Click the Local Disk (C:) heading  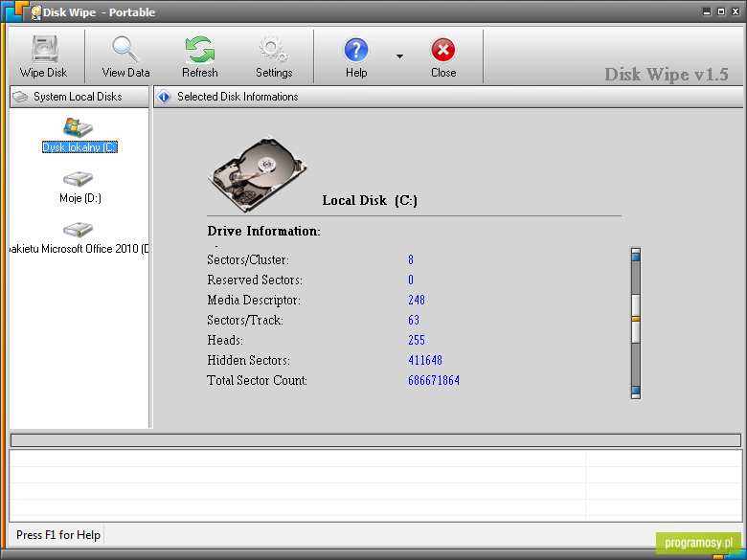[370, 200]
